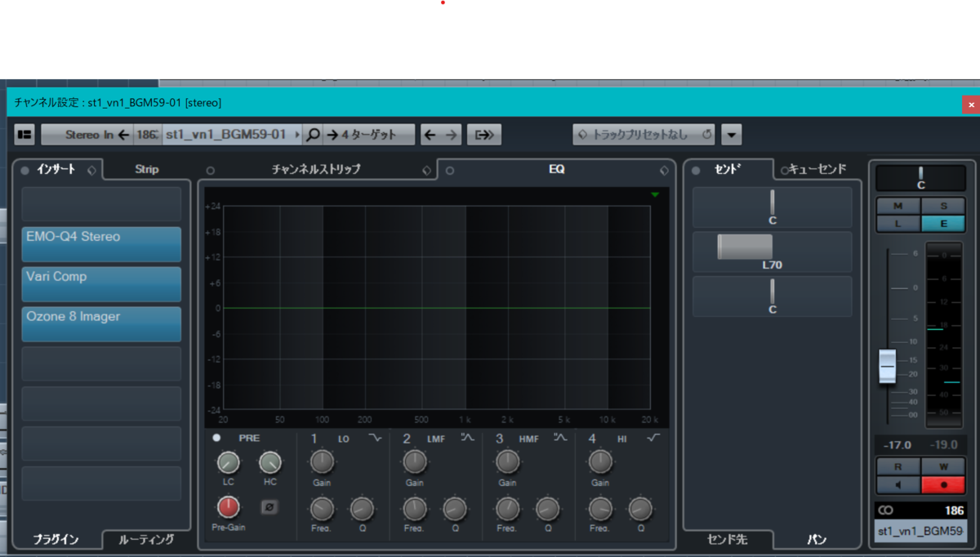Open the EMO-Q4 Stereo insert plugin
The height and width of the screenshot is (557, 980).
[101, 244]
